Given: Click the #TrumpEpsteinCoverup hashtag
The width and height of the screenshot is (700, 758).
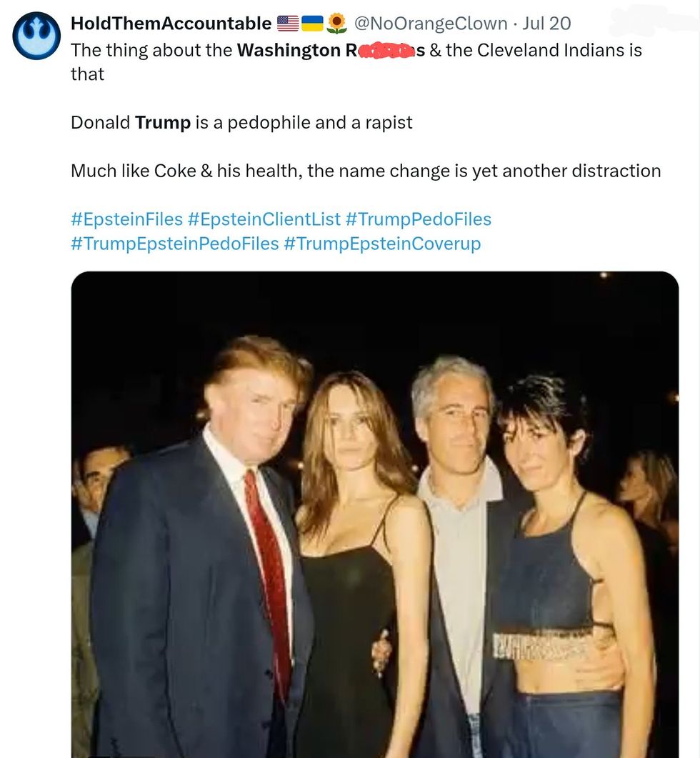Looking at the screenshot, I should pyautogui.click(x=381, y=244).
